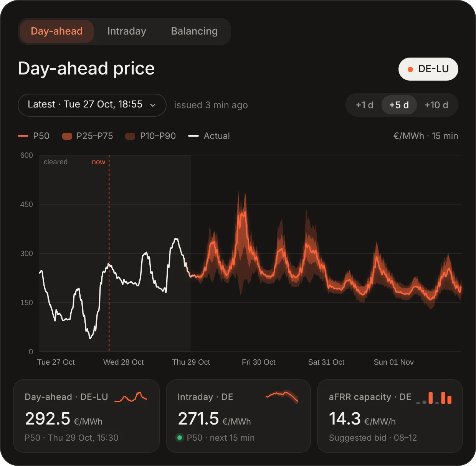Open the Intraday DE summary card
The image size is (476, 466).
click(238, 416)
